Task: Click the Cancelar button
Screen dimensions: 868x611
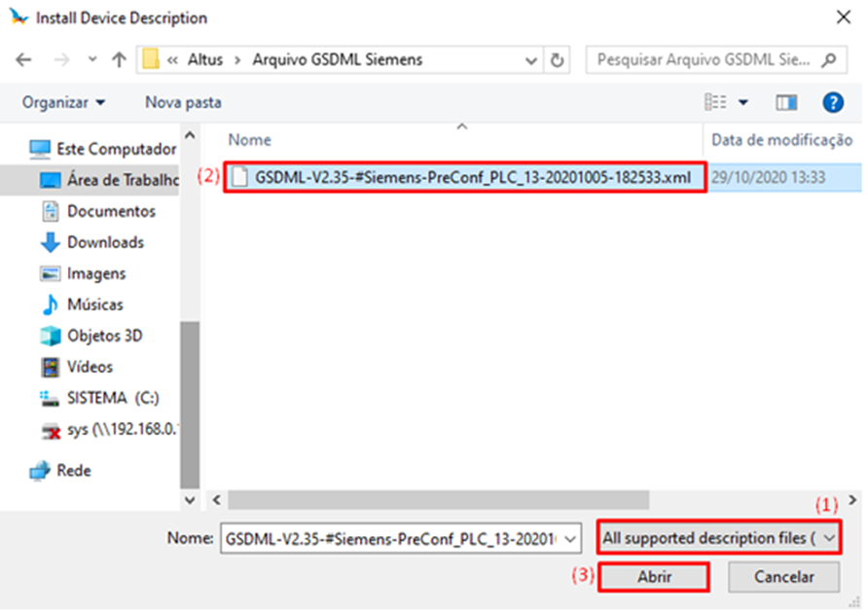Action: click(784, 577)
